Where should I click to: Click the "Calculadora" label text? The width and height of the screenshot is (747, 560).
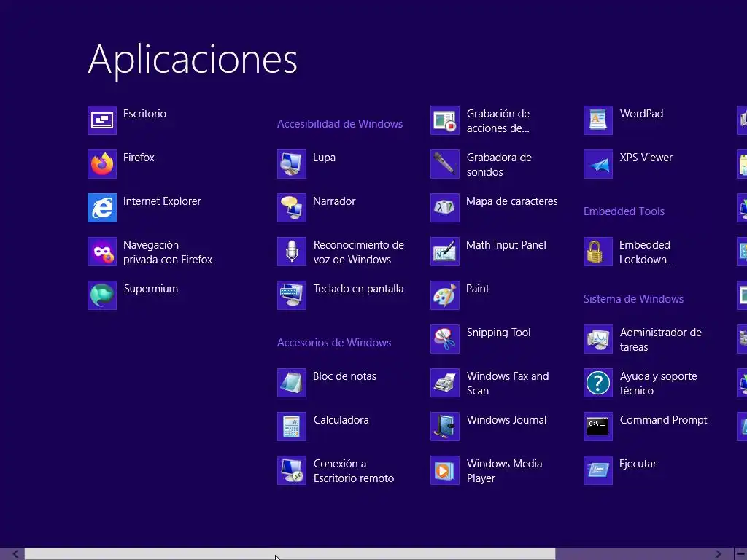tap(341, 420)
